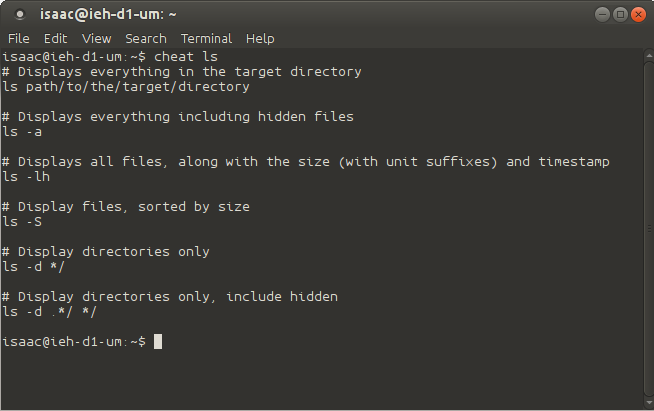Click the terminal cursor at the prompt
The image size is (654, 411).
158,341
